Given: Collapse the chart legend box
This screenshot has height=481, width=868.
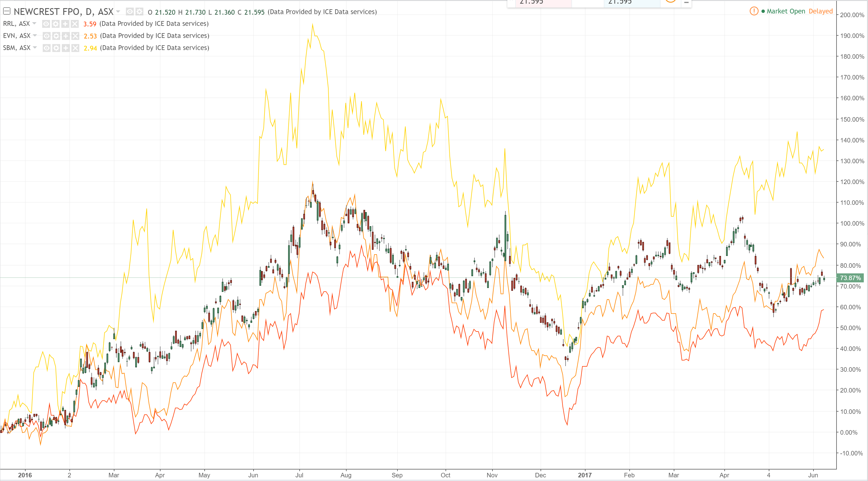Looking at the screenshot, I should [6, 11].
